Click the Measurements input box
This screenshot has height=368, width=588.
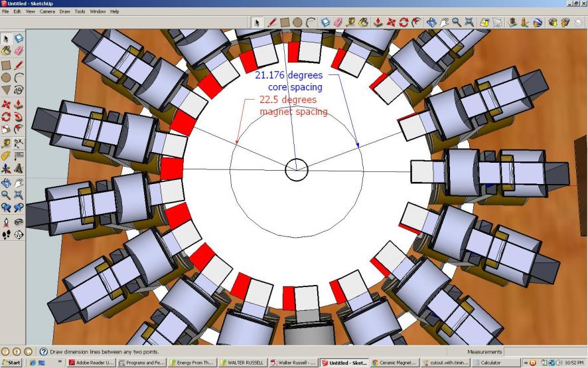tap(545, 352)
